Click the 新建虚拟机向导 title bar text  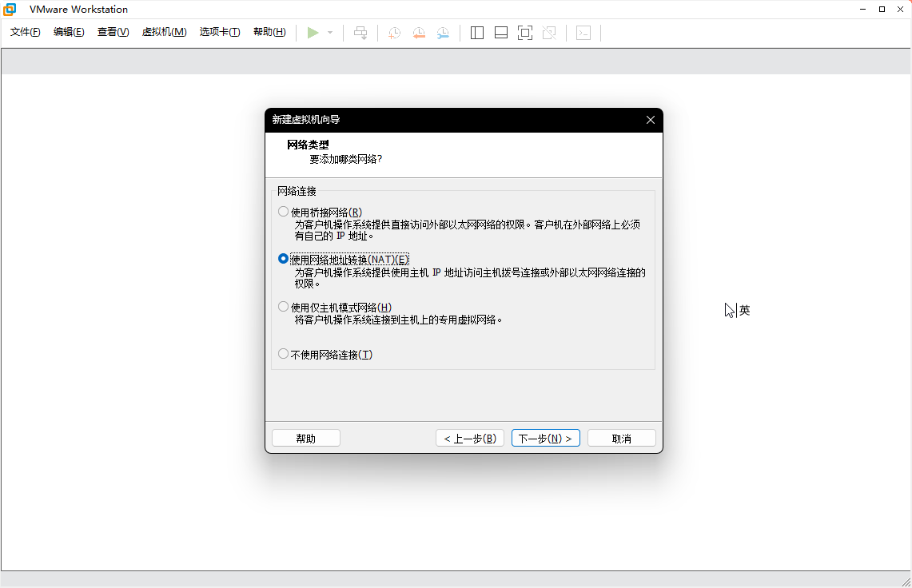(x=306, y=120)
